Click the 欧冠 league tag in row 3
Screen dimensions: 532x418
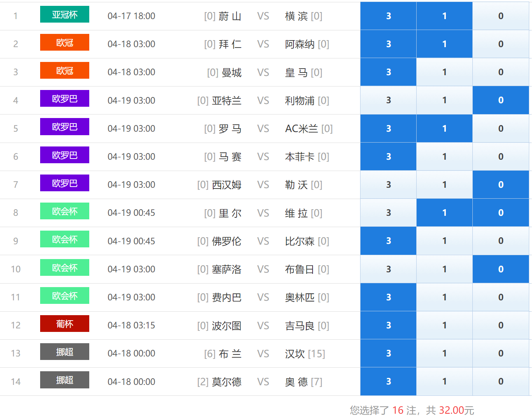click(65, 71)
